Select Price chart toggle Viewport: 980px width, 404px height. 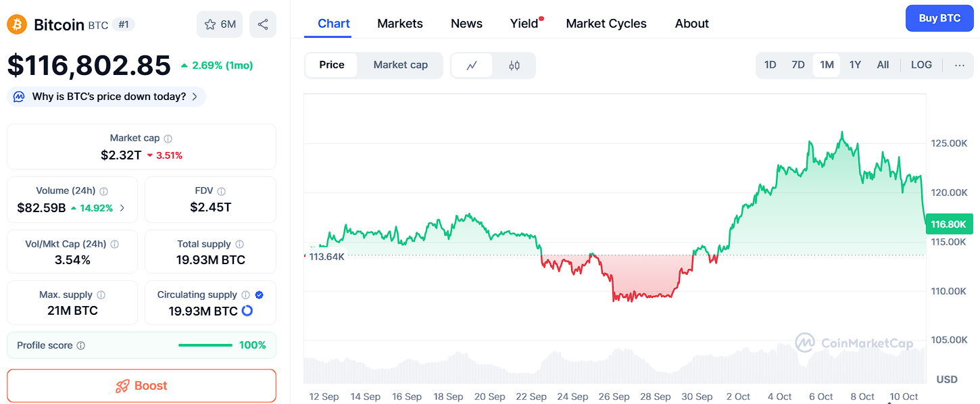(332, 65)
